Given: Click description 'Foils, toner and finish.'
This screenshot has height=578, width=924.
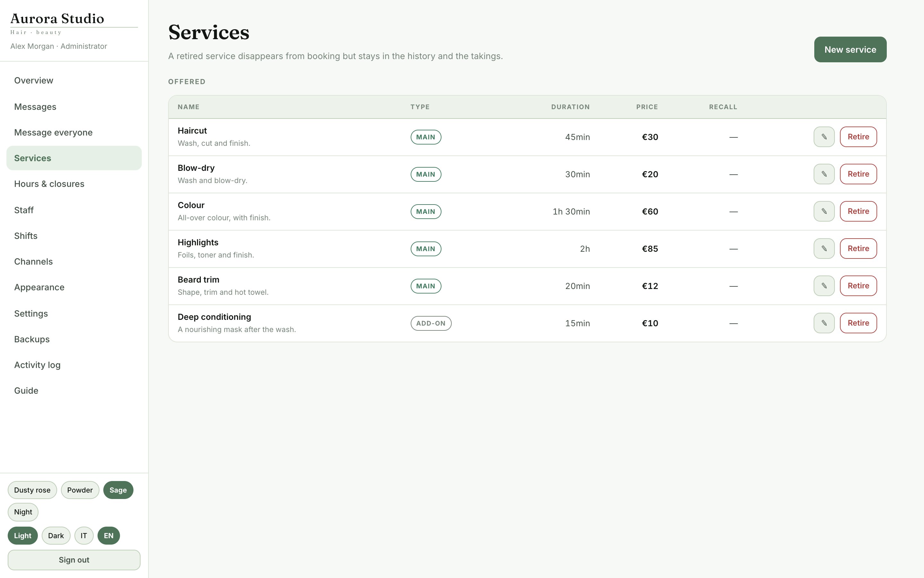Looking at the screenshot, I should (x=216, y=255).
